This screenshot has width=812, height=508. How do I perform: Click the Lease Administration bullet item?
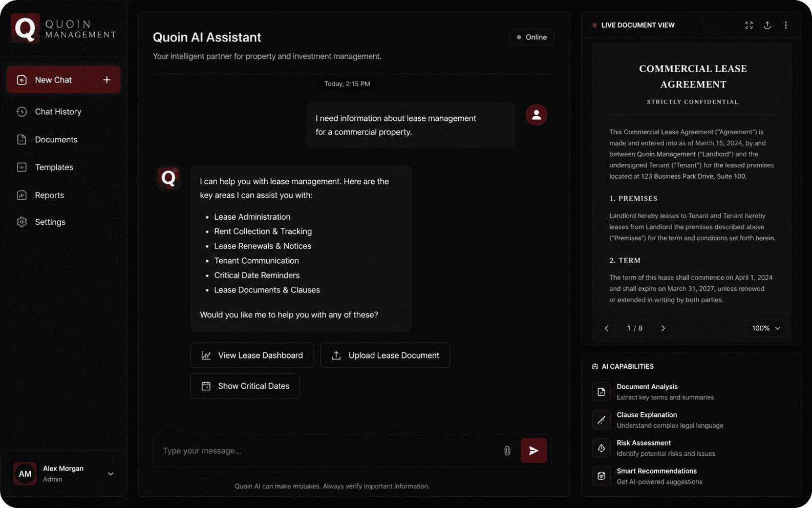[x=252, y=217]
